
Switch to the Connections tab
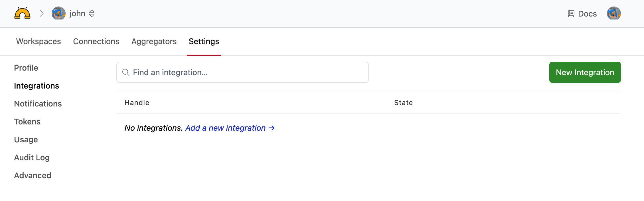[x=96, y=41]
